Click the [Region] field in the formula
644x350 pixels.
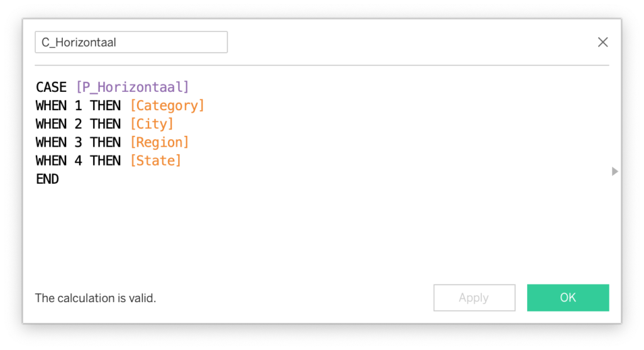coord(158,142)
